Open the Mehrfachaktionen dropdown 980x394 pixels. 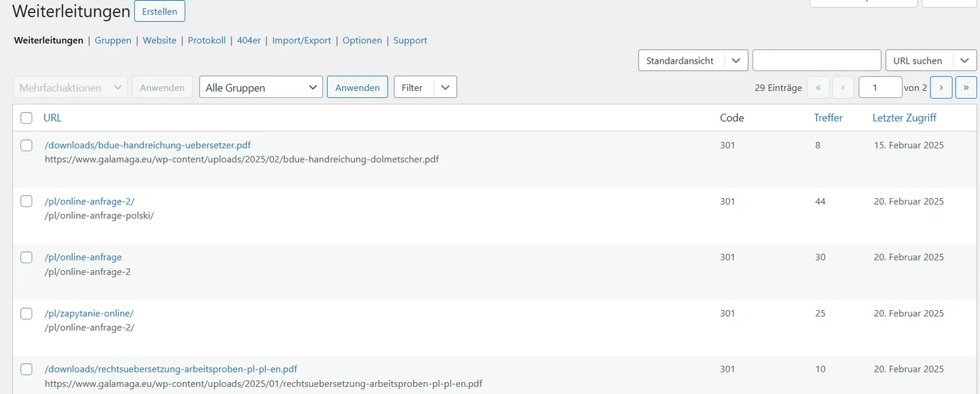pos(70,87)
